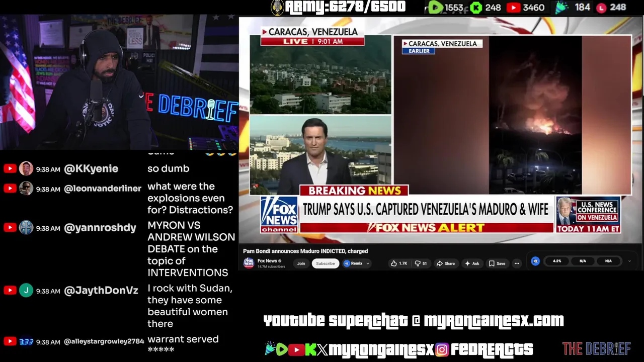This screenshot has width=644, height=362.
Task: Open the three-dot more actions menu
Action: tap(517, 263)
